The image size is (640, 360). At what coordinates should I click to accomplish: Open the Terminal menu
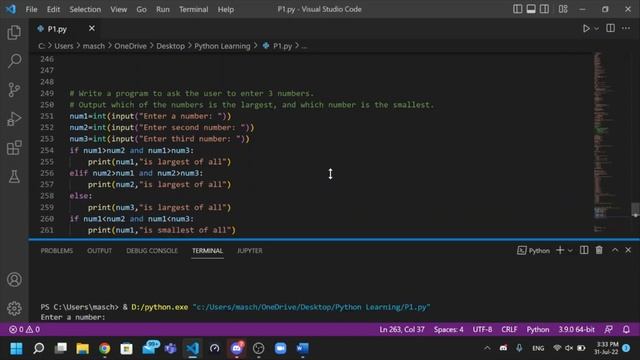click(x=193, y=9)
